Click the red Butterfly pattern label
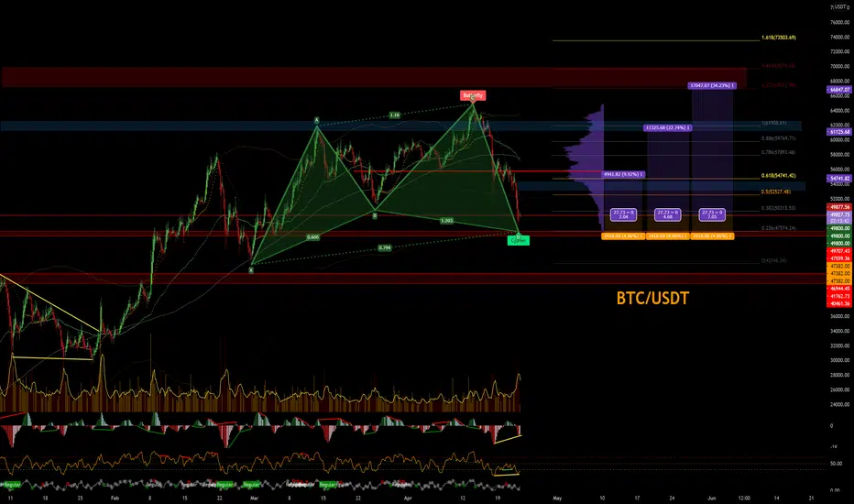Image resolution: width=854 pixels, height=504 pixels. coord(472,96)
